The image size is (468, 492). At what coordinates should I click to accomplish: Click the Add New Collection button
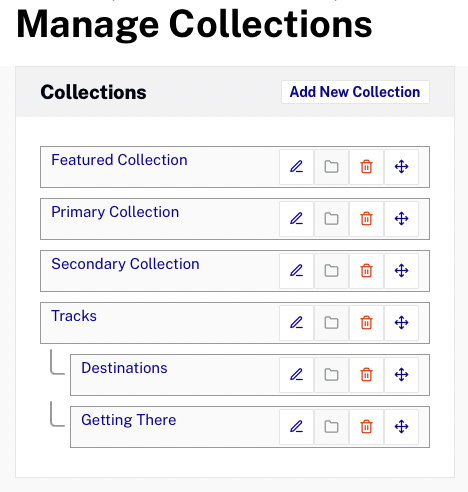[x=355, y=92]
